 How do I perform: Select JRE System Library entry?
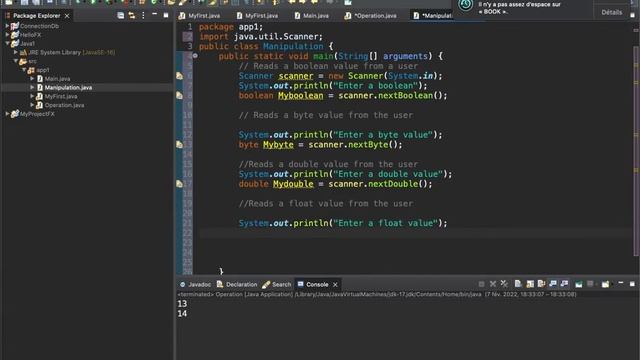(71, 52)
